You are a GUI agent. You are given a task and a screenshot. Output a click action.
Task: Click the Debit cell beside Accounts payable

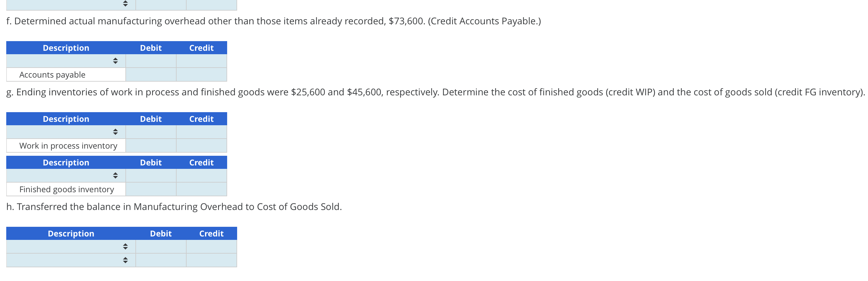point(151,74)
